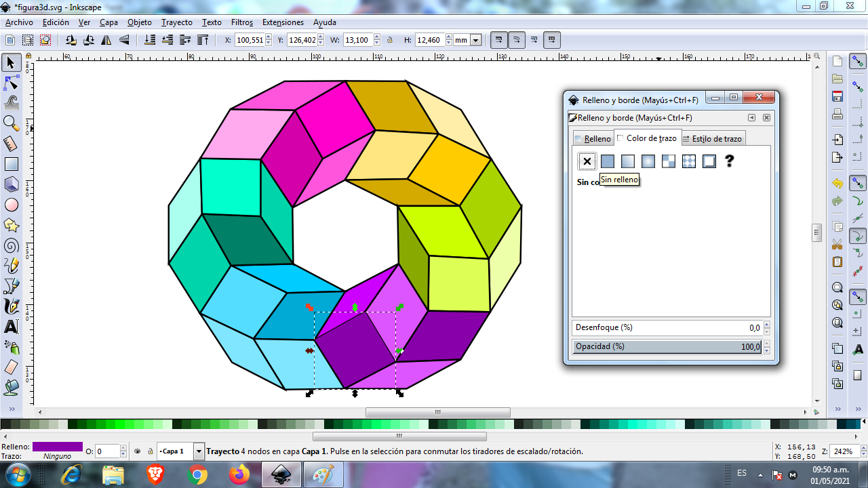Select the Spray tool
This screenshot has height=488, width=868.
click(x=11, y=347)
